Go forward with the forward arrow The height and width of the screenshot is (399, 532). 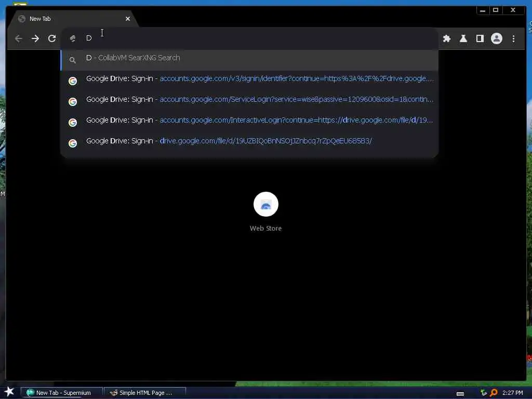[x=35, y=38]
